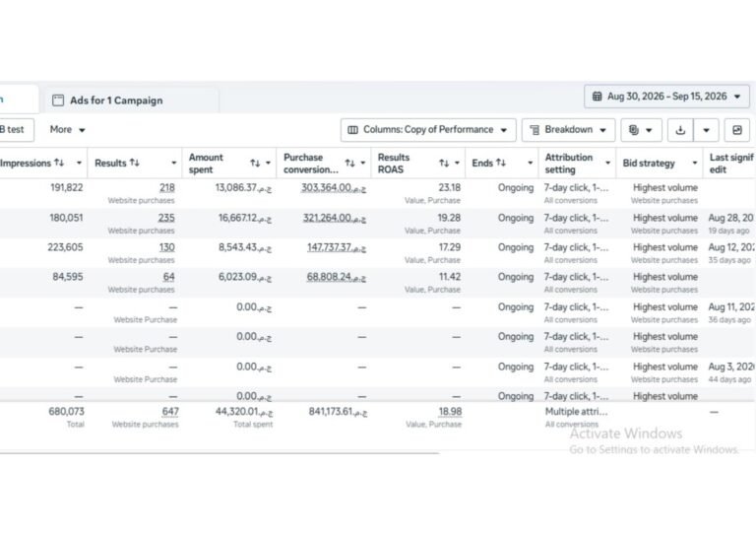This screenshot has height=535, width=756.
Task: Open Purchase conversion column options arrow
Action: 362,163
